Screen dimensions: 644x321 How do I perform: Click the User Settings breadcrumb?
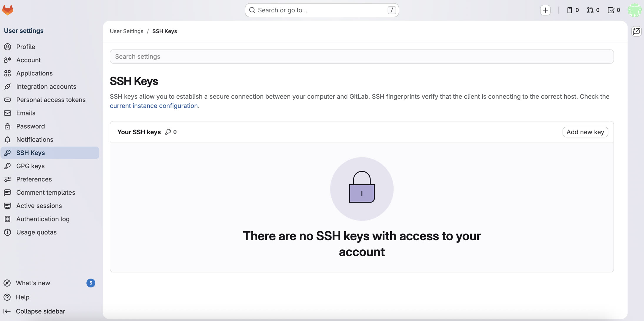click(x=126, y=31)
